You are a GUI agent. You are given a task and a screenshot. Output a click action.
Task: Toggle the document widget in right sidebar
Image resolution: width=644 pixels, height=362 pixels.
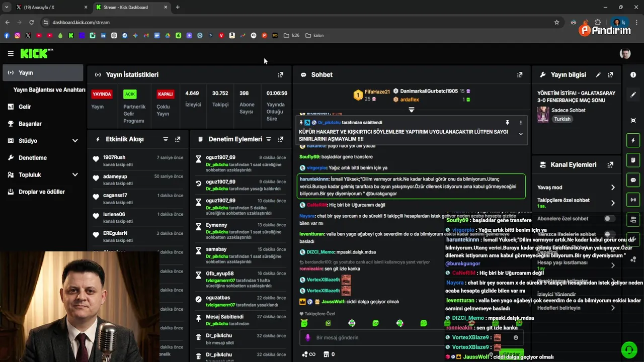(633, 160)
